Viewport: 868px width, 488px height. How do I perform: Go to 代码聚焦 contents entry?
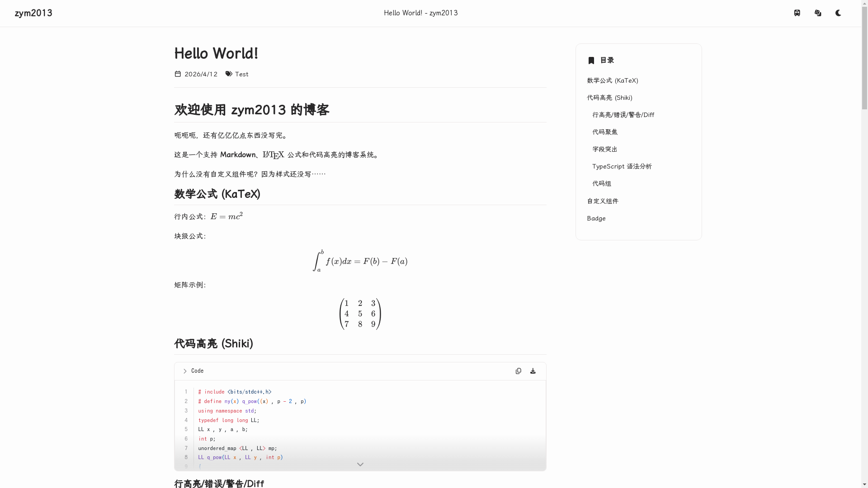coord(605,132)
